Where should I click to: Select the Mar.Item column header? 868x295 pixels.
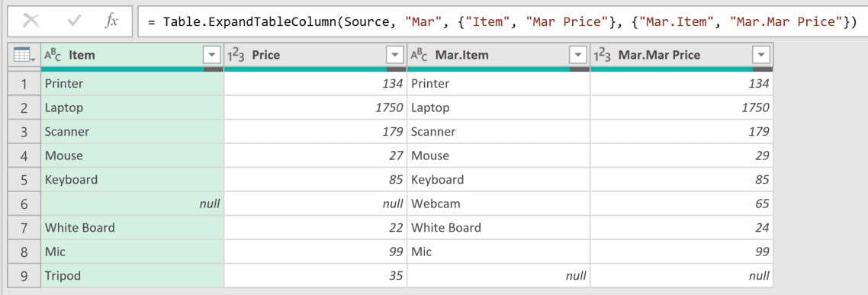(499, 56)
